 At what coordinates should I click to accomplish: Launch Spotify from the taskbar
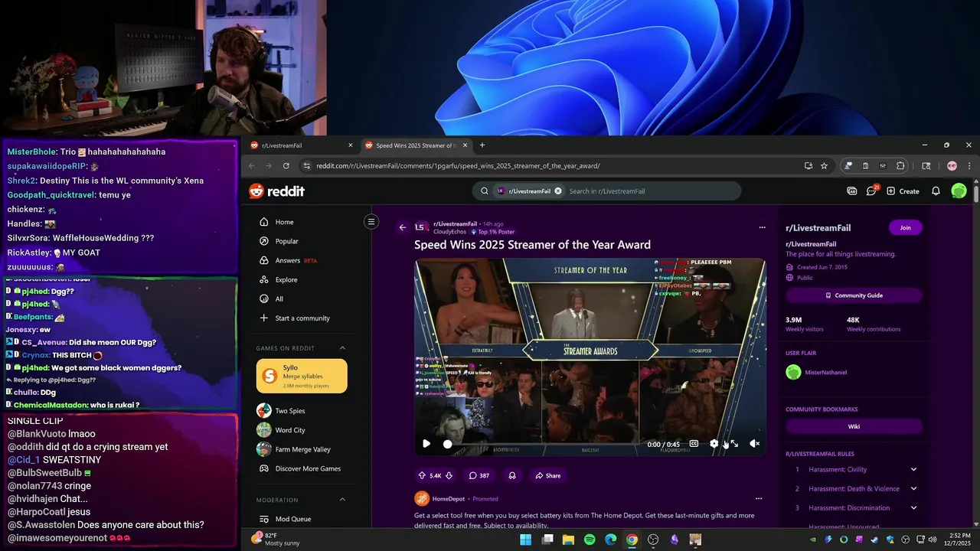590,540
